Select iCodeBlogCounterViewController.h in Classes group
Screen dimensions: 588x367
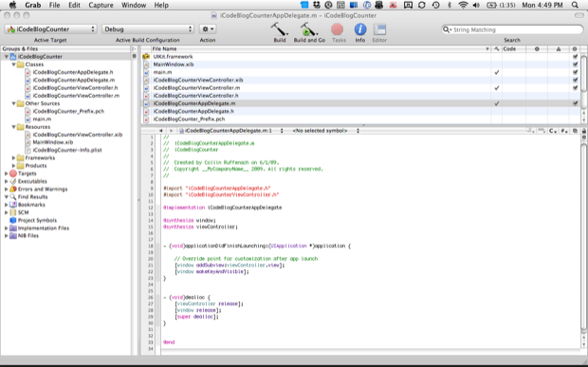[75, 88]
